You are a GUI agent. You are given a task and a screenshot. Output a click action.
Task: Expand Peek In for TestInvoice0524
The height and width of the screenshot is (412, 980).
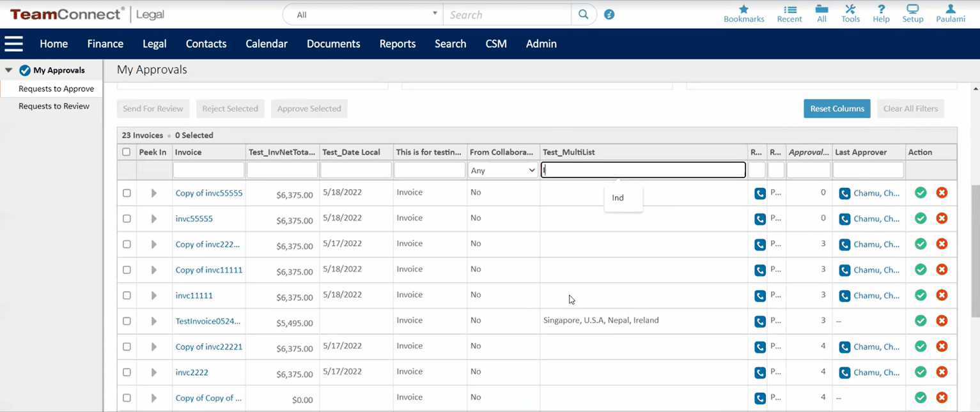(153, 321)
